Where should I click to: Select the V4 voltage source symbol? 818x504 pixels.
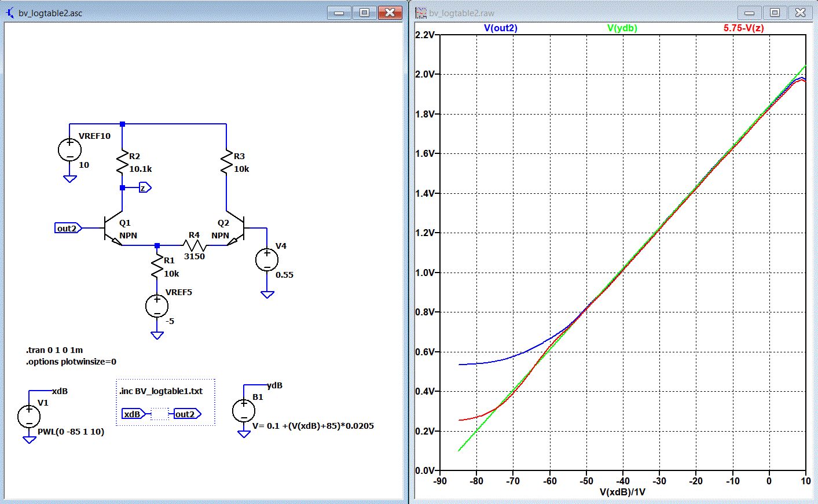click(267, 260)
